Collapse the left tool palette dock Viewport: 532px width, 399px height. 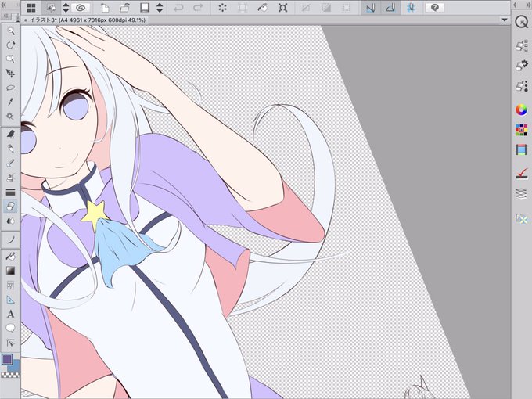click(4, 5)
